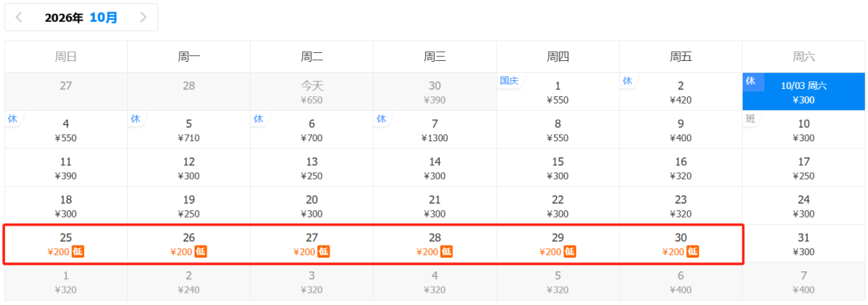Choose November 4 date cell
868x305 pixels.
(435, 282)
